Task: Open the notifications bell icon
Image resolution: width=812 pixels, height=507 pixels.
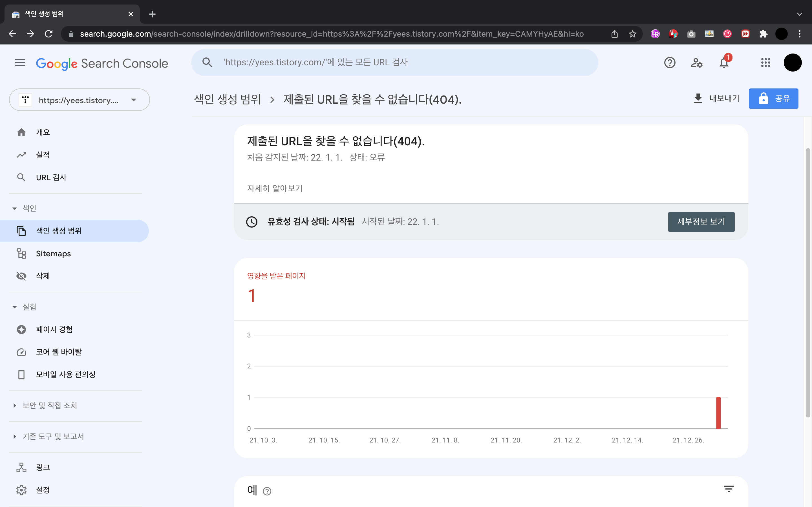Action: pyautogui.click(x=724, y=63)
